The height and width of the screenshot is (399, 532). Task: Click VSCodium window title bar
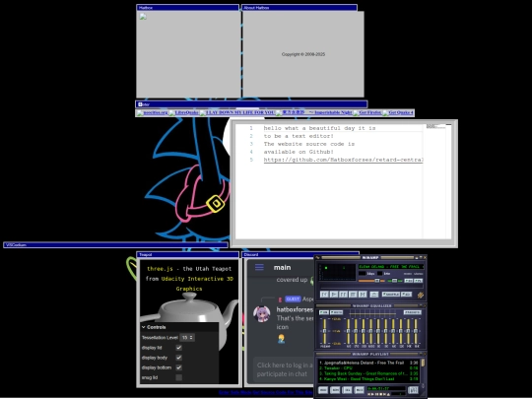click(115, 245)
